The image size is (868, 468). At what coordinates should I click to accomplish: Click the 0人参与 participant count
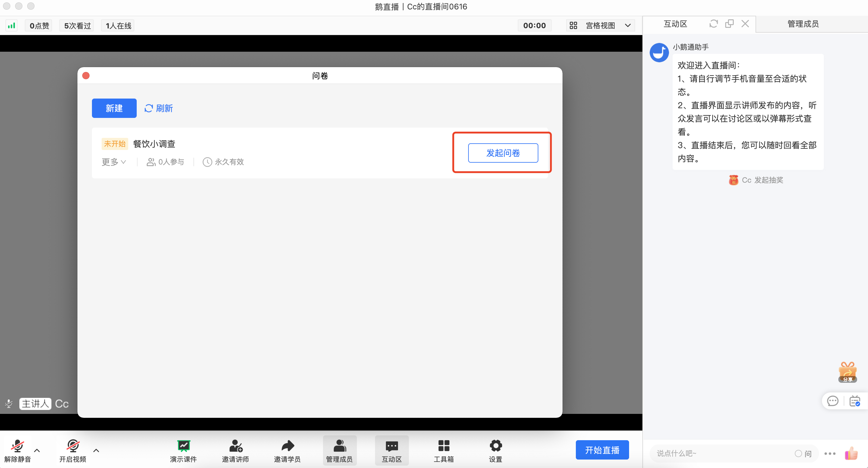(x=165, y=162)
